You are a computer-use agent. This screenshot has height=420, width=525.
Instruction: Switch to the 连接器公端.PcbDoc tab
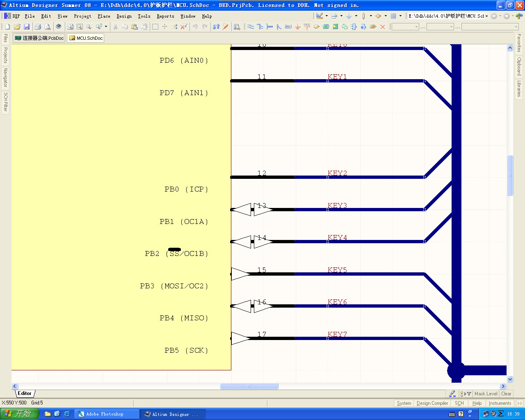coord(39,38)
